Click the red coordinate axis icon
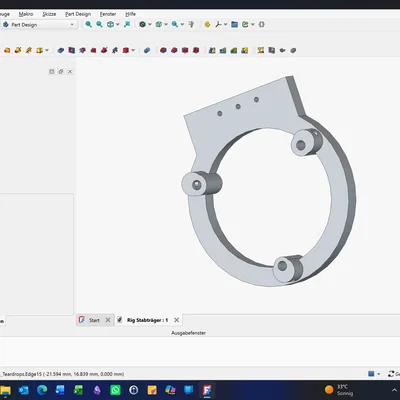The height and width of the screenshot is (400, 400). point(218,24)
